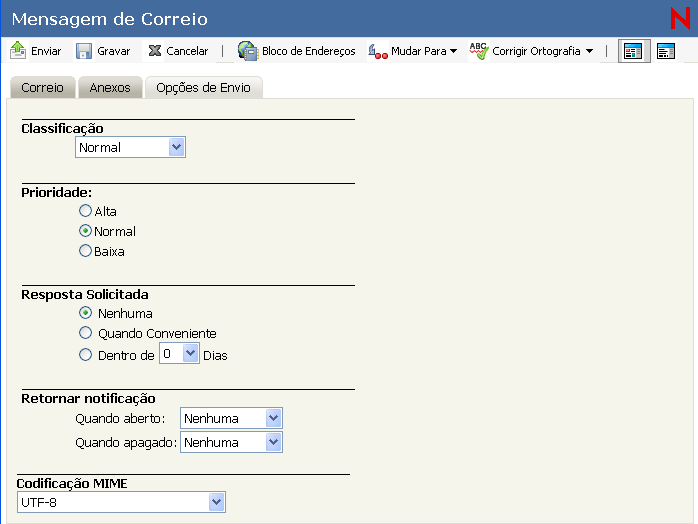The height and width of the screenshot is (524, 698).
Task: Open the Bloco de Endereços globe icon
Action: (248, 51)
